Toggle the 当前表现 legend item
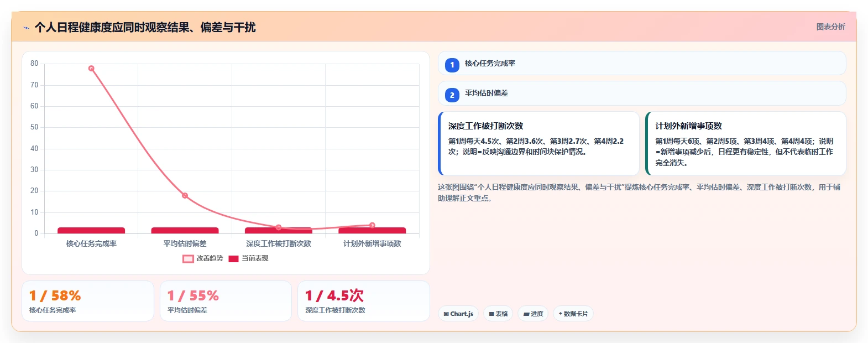Screen dimensions: 868x343 (x=248, y=258)
